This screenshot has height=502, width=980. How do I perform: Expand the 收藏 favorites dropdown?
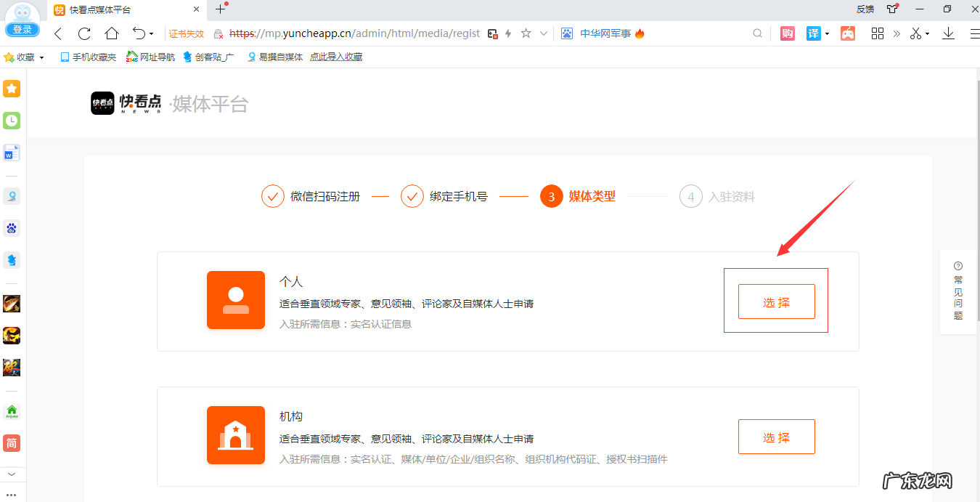tap(41, 57)
